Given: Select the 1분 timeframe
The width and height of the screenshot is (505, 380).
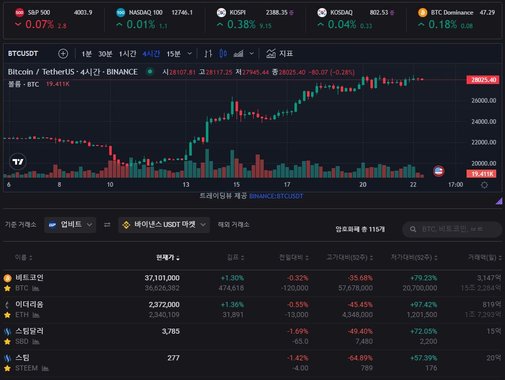Looking at the screenshot, I should tap(87, 54).
